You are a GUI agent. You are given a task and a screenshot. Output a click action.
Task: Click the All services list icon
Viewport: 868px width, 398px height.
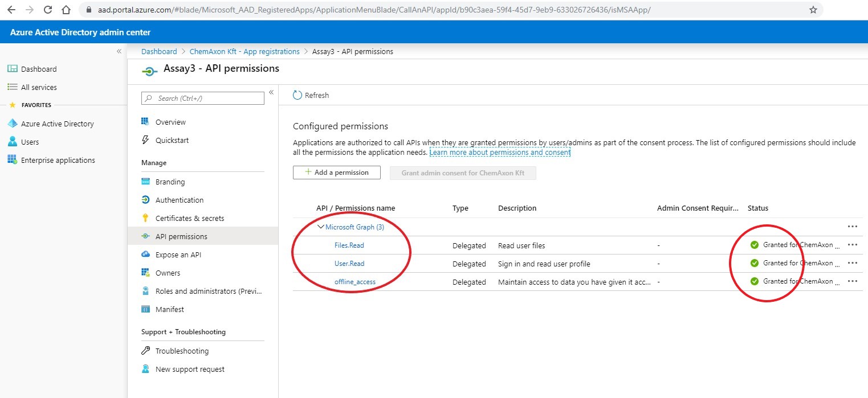13,87
